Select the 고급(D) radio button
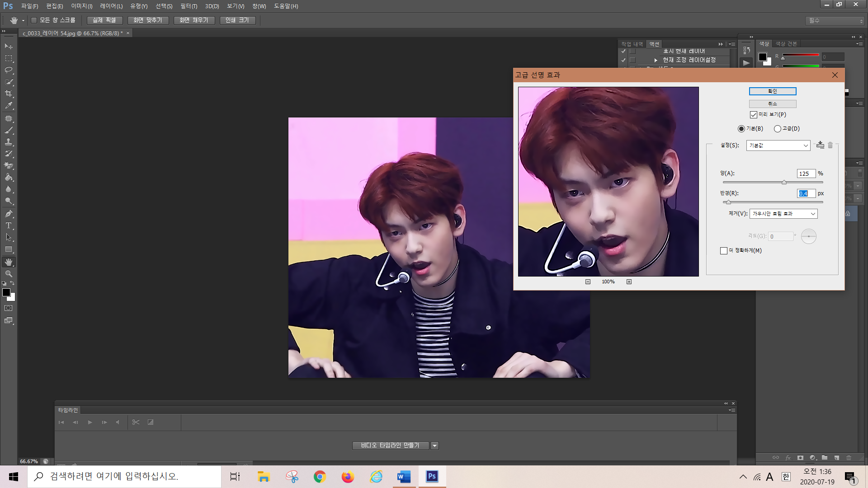This screenshot has height=488, width=868. 778,129
